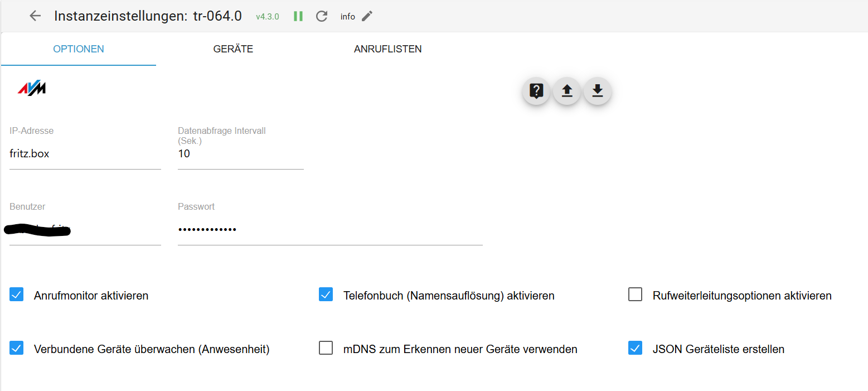868x391 pixels.
Task: Enable mDNS zum Erkennen neuer Geräte
Action: 326,349
